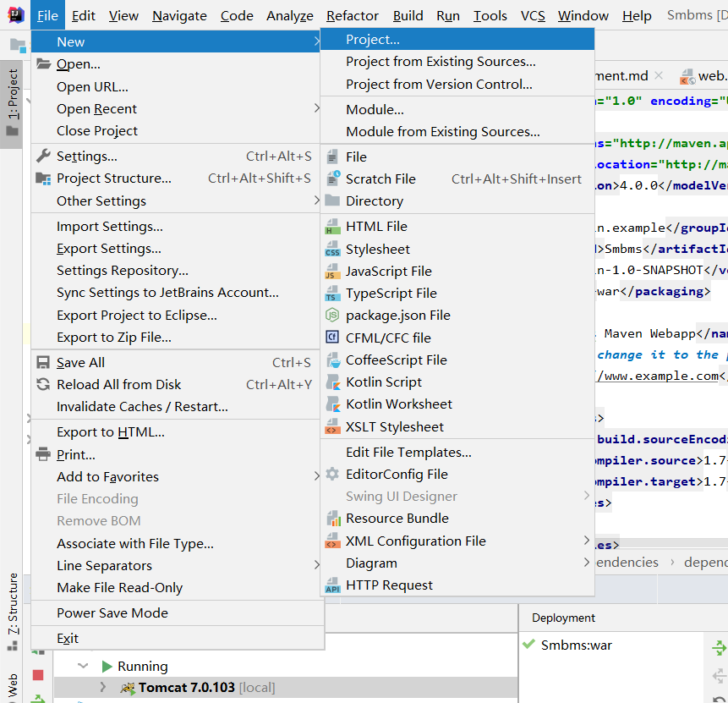Click the Directory folder icon
The height and width of the screenshot is (703, 728).
tap(332, 200)
